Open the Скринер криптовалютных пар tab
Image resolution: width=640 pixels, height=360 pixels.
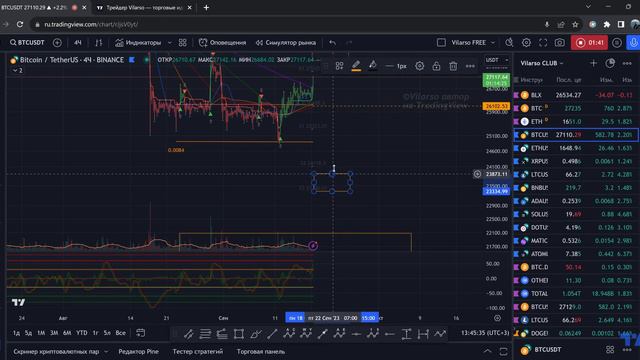(x=56, y=351)
